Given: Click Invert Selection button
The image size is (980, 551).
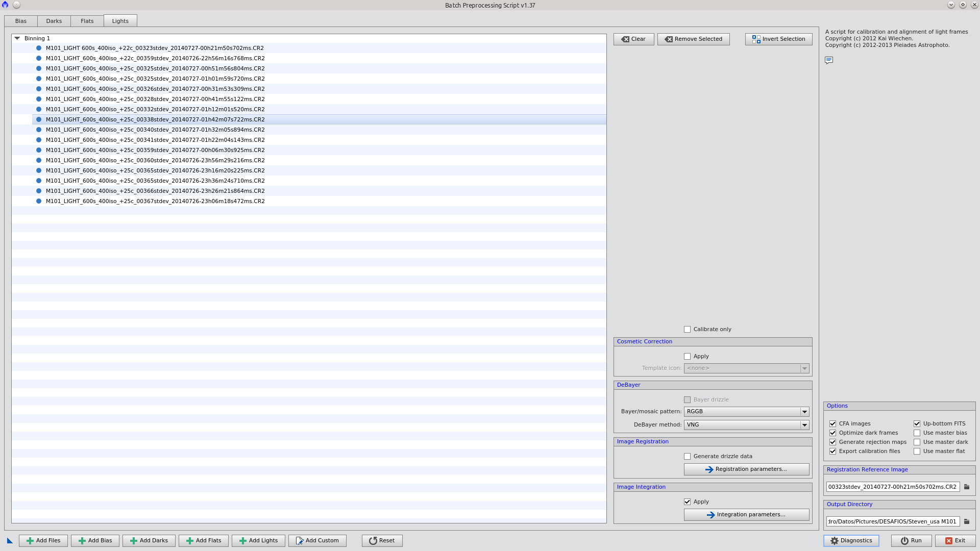Looking at the screenshot, I should 778,39.
